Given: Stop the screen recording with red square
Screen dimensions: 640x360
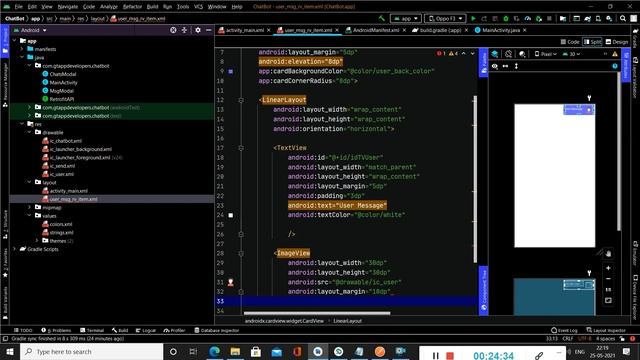Looking at the screenshot, I should [450, 356].
